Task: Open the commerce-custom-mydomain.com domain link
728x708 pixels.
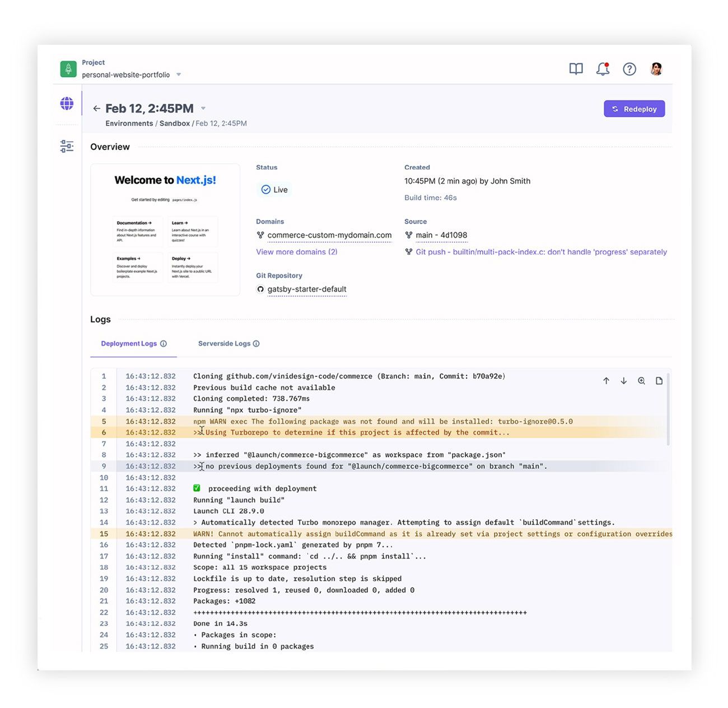Action: coord(329,235)
